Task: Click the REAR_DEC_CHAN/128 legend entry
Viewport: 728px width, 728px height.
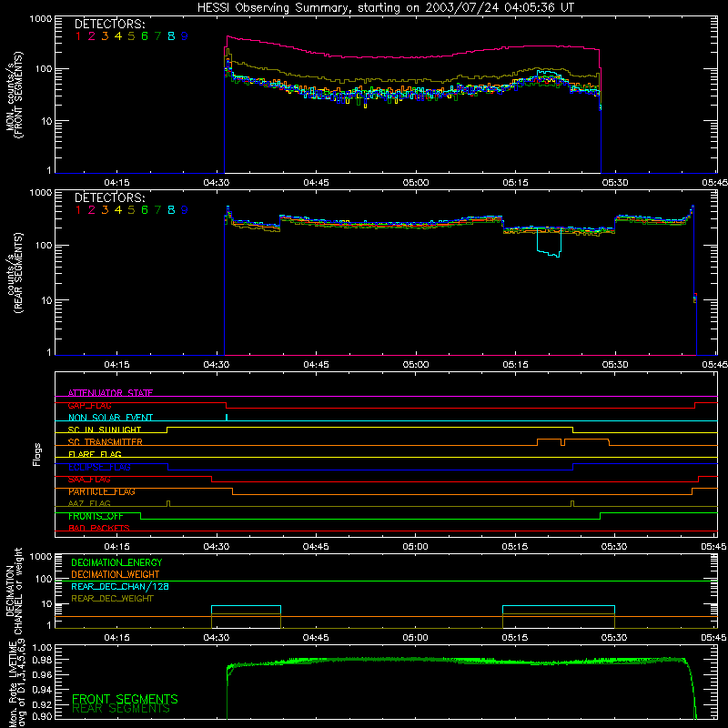Action: coord(120,586)
